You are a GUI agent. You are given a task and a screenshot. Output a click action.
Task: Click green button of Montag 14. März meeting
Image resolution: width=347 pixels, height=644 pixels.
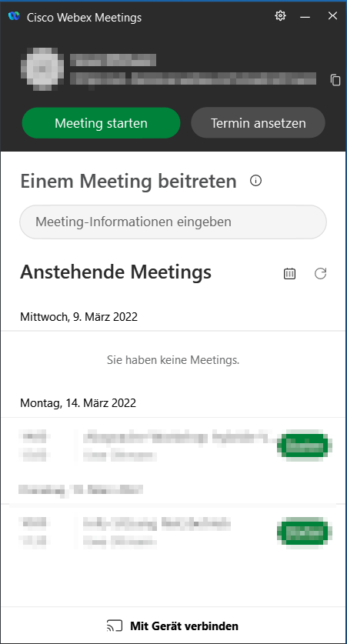coord(304,445)
